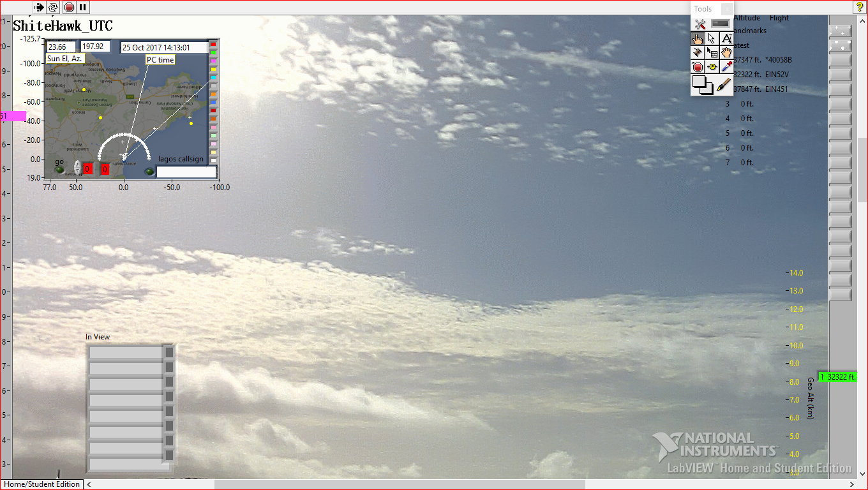Image resolution: width=868 pixels, height=490 pixels.
Task: Click the foreground/background color swatch in Tools
Action: (x=702, y=84)
